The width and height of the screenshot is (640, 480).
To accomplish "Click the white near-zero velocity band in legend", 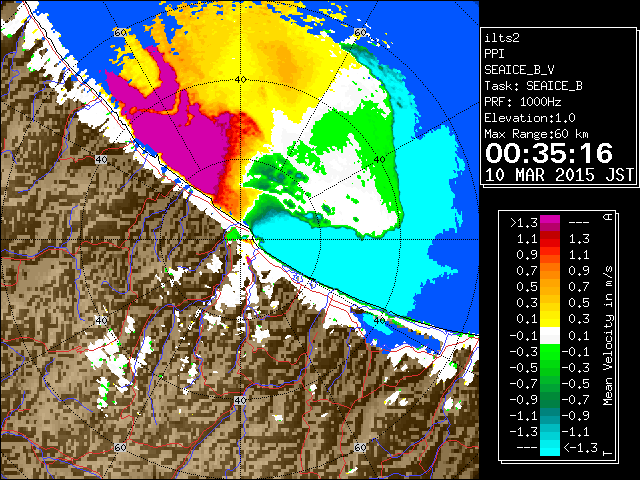I will click(550, 336).
